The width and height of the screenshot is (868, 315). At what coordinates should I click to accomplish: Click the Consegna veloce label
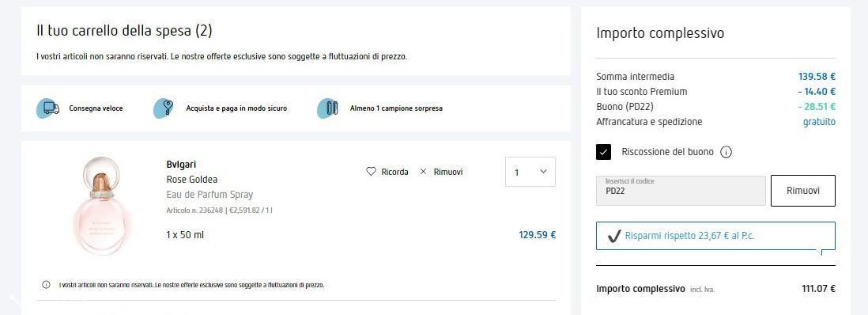coord(96,108)
